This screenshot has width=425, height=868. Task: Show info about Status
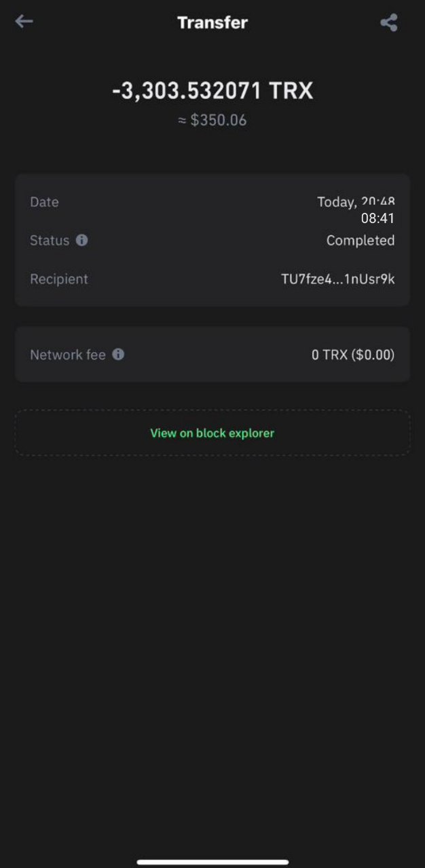tap(82, 240)
